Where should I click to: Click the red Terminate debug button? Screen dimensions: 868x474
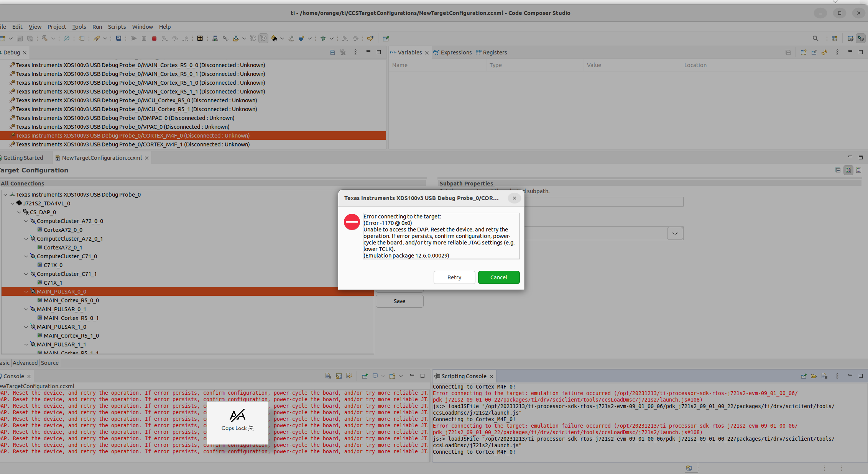(x=154, y=38)
